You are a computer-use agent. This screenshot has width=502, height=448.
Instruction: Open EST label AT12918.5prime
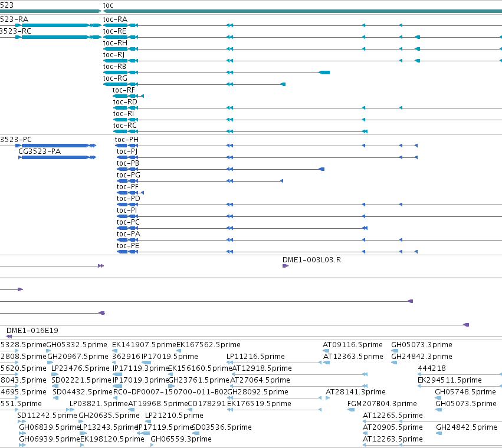coord(262,368)
